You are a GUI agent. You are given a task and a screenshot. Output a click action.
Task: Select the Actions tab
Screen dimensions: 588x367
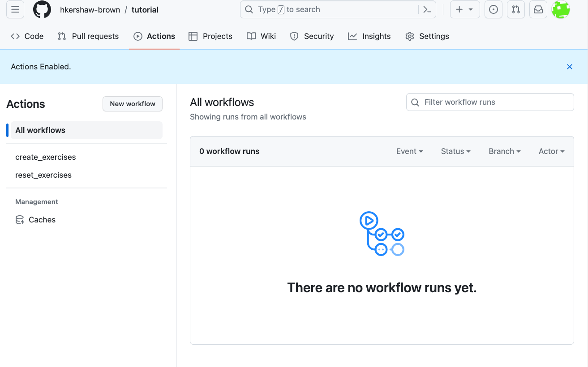click(x=155, y=36)
